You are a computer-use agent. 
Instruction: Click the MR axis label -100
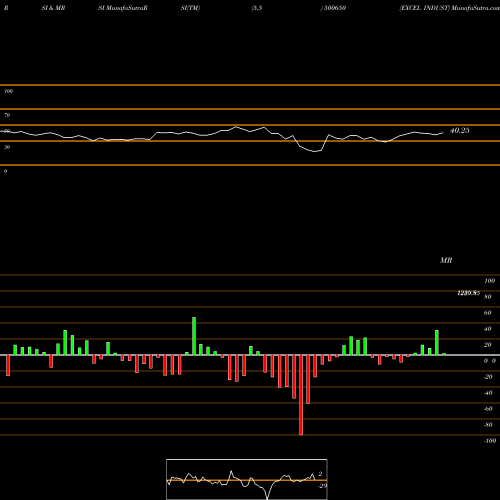tap(490, 441)
